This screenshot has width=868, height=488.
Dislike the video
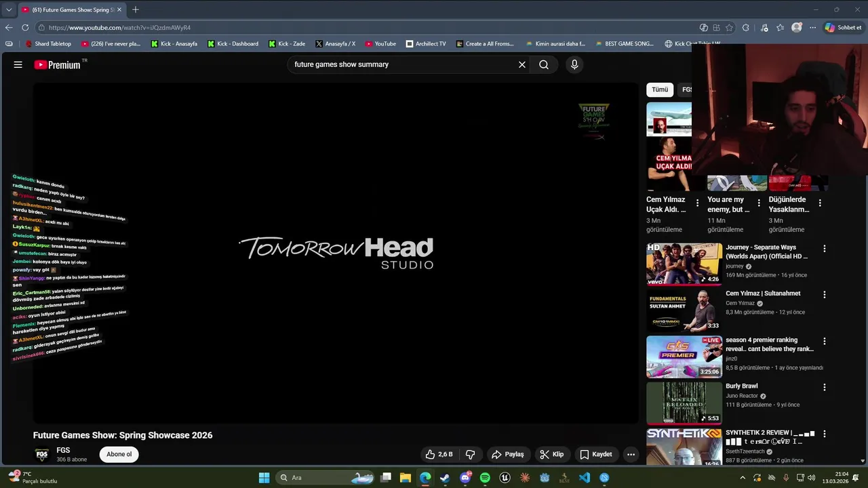470,454
